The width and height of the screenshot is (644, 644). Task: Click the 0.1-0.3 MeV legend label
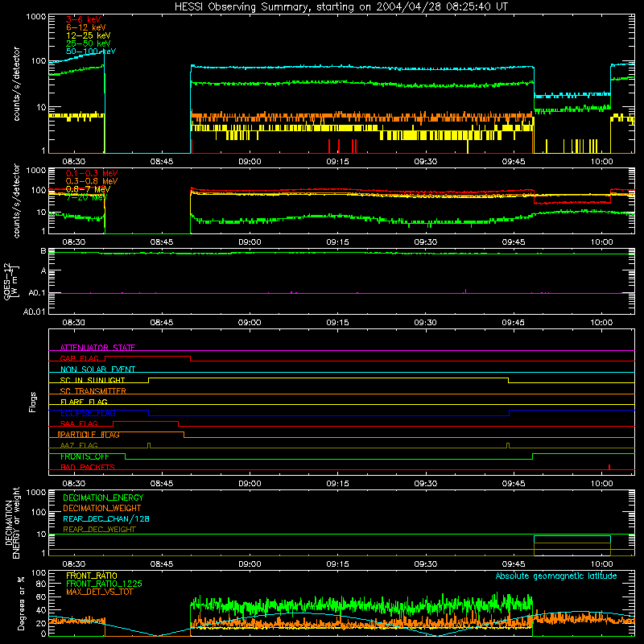92,173
